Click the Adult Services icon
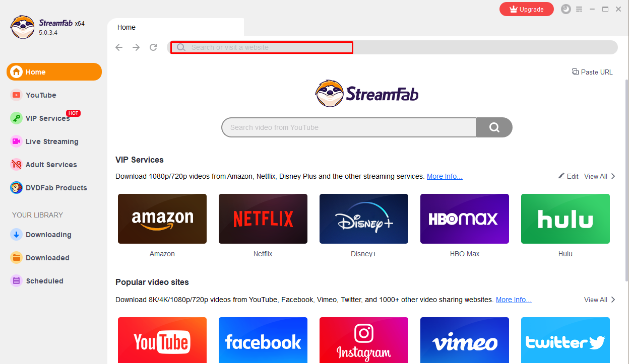The image size is (629, 364). point(17,165)
